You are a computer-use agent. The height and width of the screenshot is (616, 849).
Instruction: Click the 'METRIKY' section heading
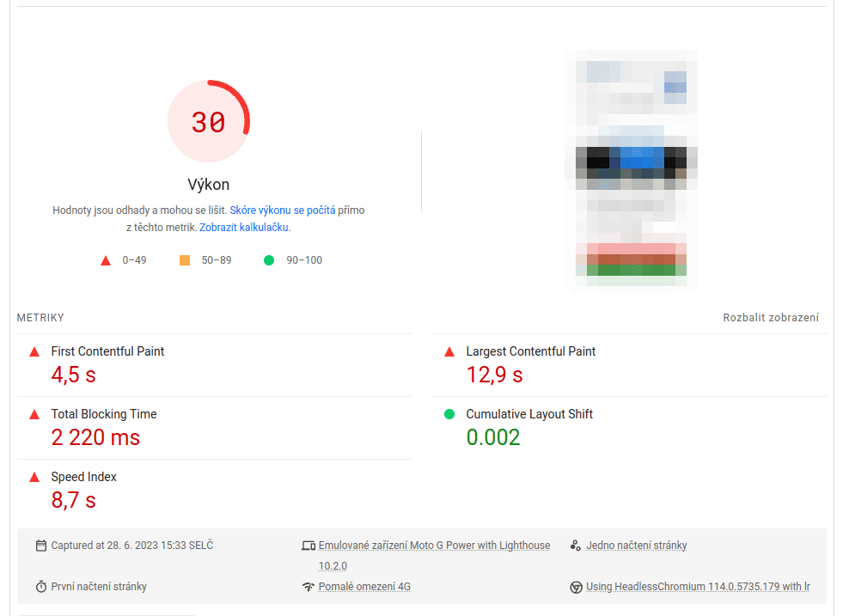[40, 318]
